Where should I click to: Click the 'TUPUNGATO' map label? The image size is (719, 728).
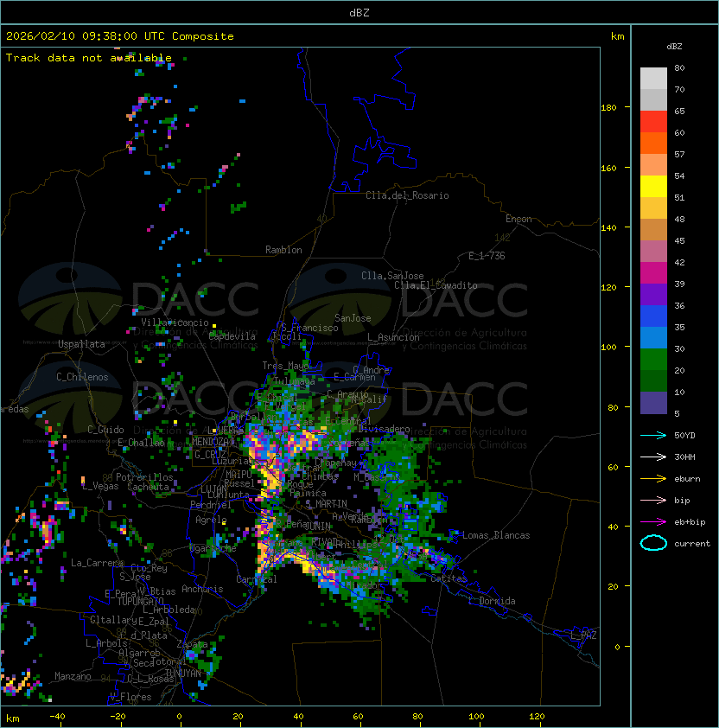click(x=140, y=602)
